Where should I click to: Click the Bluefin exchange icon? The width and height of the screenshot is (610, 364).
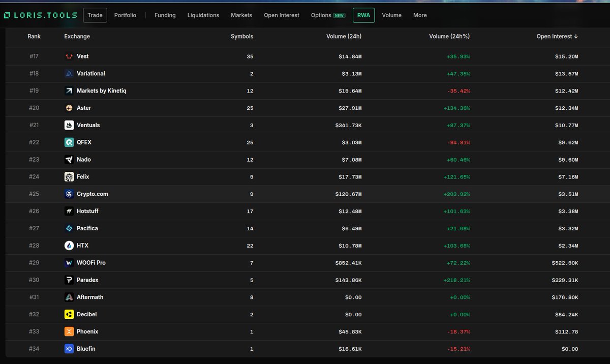[x=69, y=349]
